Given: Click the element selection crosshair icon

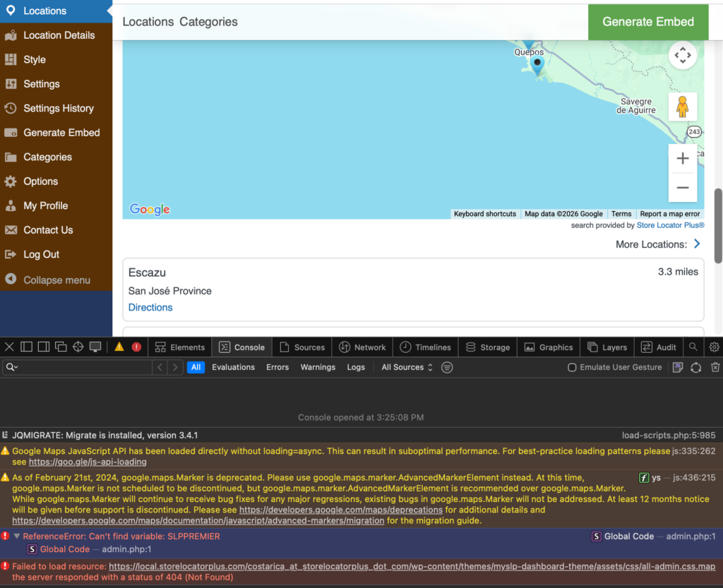Looking at the screenshot, I should click(78, 347).
